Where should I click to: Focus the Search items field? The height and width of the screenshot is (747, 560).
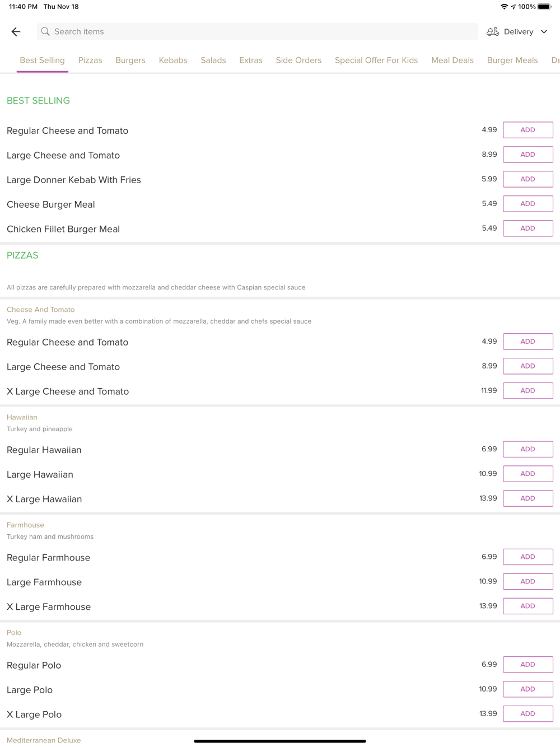(x=258, y=32)
